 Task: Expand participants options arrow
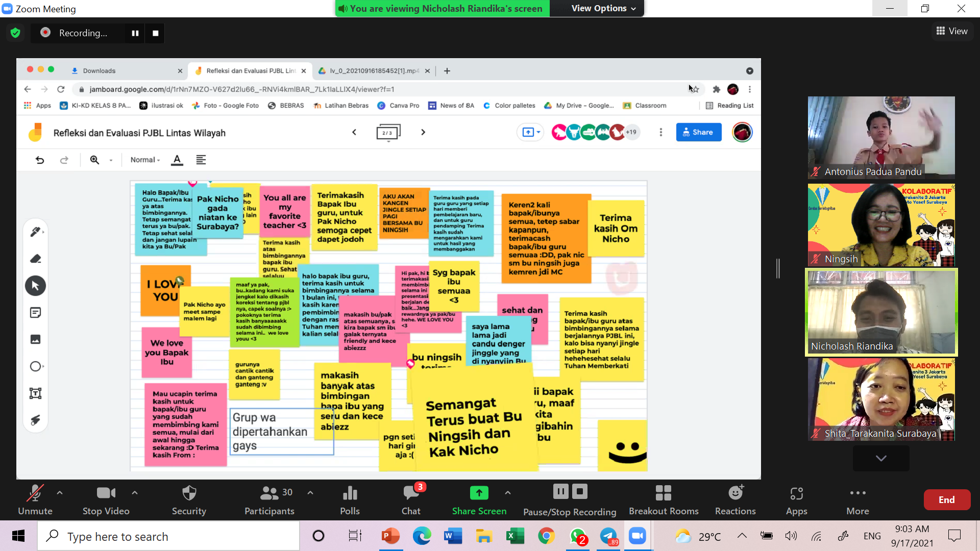tap(310, 493)
